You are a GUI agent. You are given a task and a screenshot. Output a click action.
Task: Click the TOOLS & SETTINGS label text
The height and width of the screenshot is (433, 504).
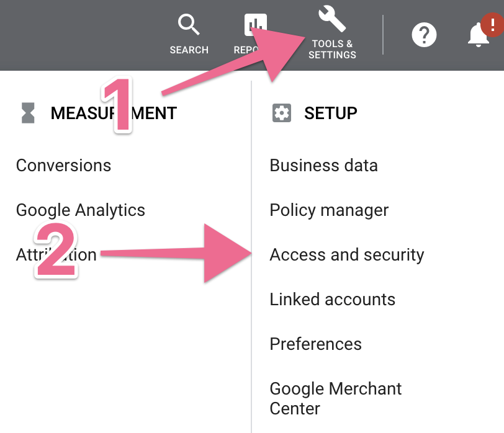pyautogui.click(x=333, y=50)
